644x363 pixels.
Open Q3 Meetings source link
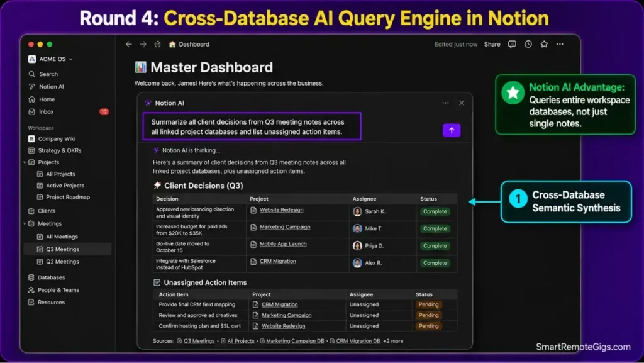tap(199, 341)
